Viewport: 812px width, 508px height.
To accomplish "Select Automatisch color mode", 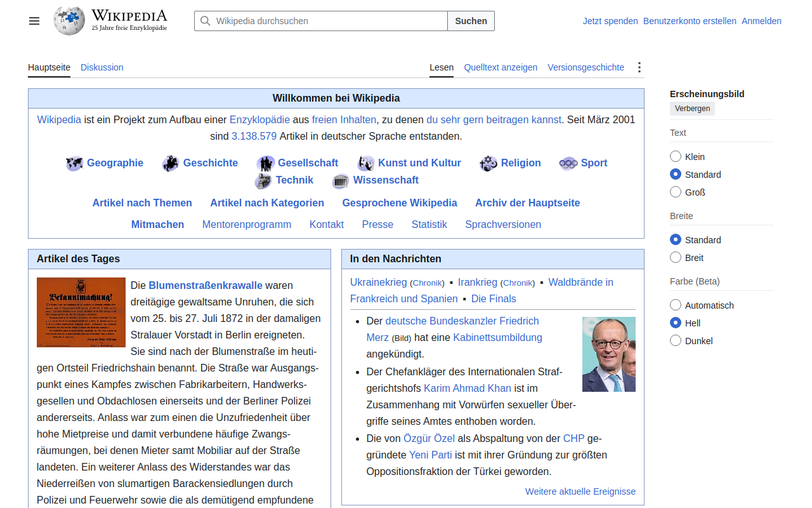I will pos(676,305).
